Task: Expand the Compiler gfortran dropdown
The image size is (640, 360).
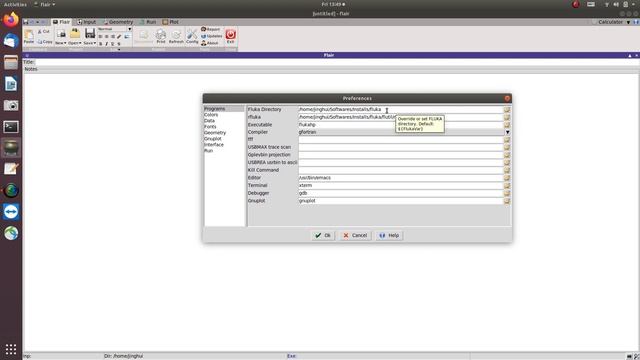Action: point(507,132)
